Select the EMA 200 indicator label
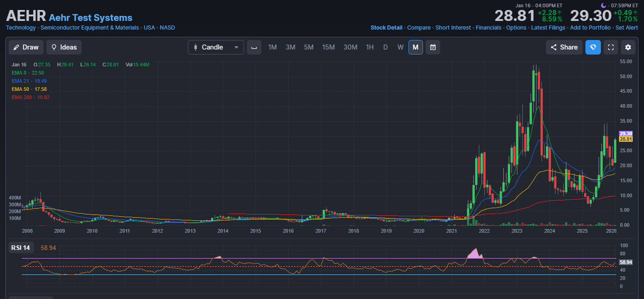Image resolution: width=644 pixels, height=299 pixels. coord(31,97)
